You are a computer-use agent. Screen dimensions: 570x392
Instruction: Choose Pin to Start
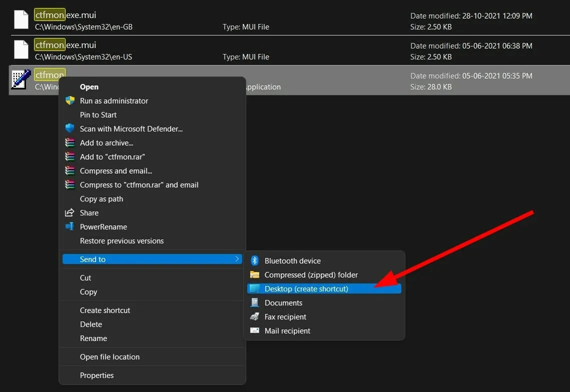[x=98, y=114]
